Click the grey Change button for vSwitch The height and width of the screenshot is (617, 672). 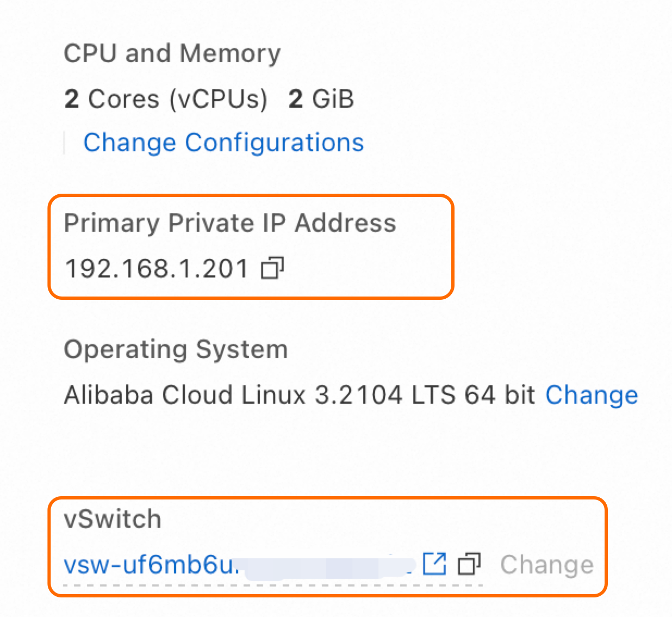tap(547, 565)
